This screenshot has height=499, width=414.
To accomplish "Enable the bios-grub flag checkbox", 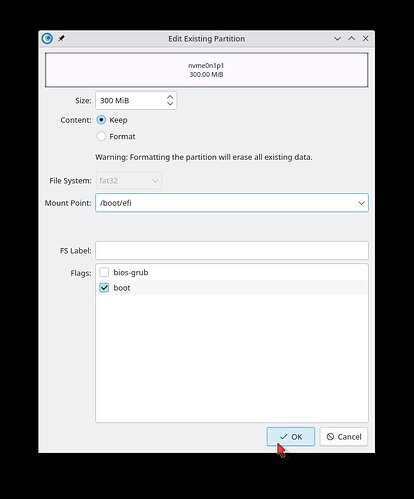I will coord(104,272).
